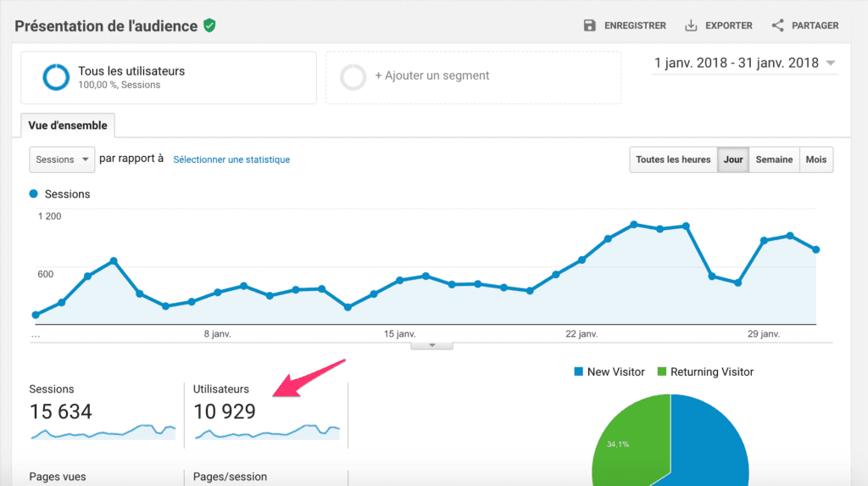Click the blue Tous les utilisateurs ring icon
Image resolution: width=868 pixels, height=486 pixels.
(57, 77)
